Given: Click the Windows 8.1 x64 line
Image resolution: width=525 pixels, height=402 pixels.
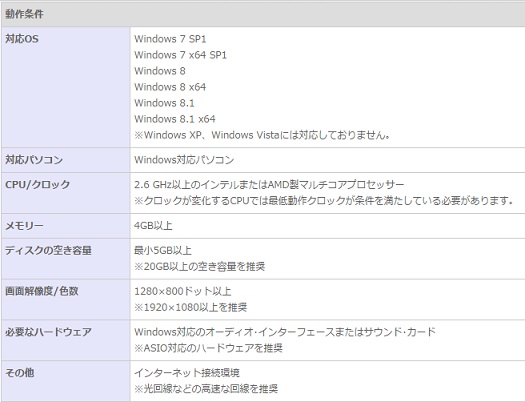Looking at the screenshot, I should (175, 119).
